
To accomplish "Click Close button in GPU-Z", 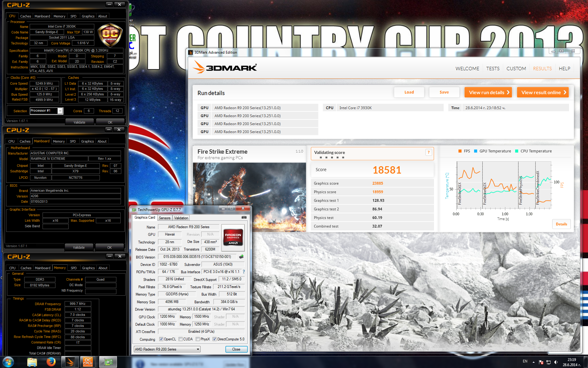I will pos(236,349).
